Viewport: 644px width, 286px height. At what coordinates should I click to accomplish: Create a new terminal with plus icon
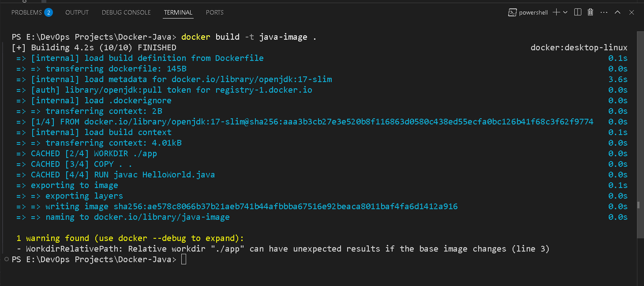click(x=556, y=12)
